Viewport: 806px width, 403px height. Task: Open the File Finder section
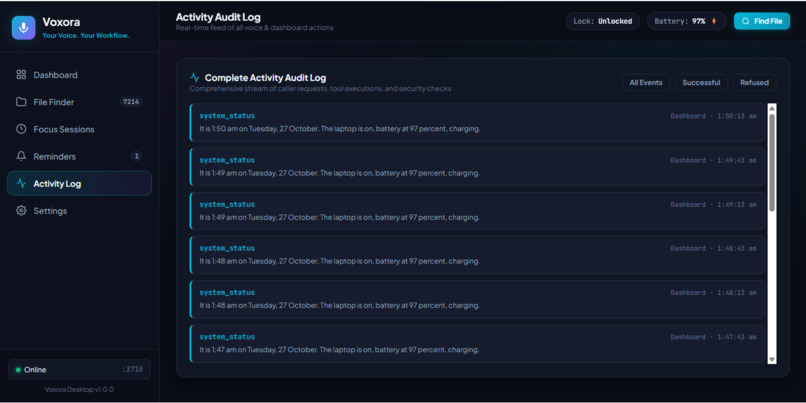coord(79,102)
